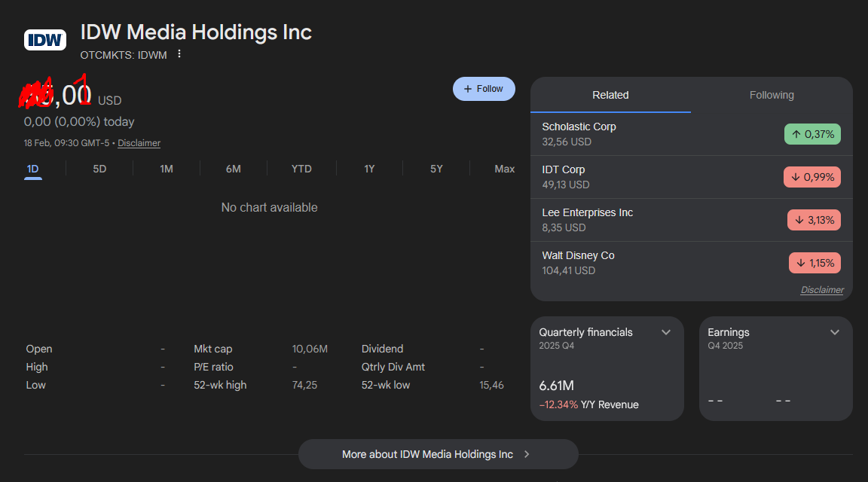Show the Max chart range
The width and height of the screenshot is (868, 482).
504,169
